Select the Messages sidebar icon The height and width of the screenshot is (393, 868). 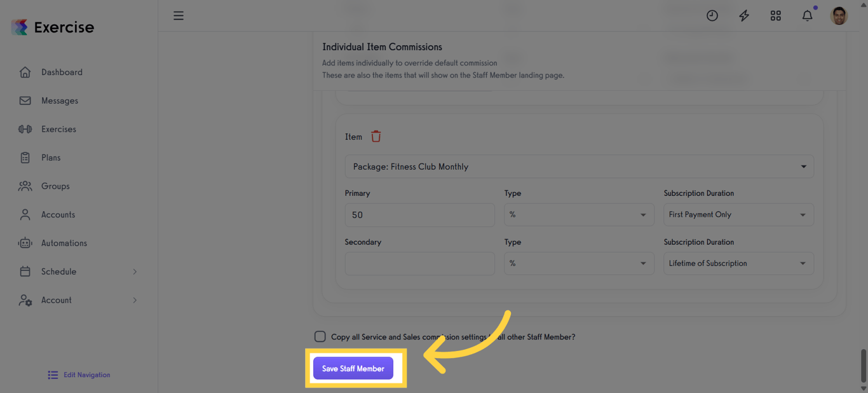[59, 100]
